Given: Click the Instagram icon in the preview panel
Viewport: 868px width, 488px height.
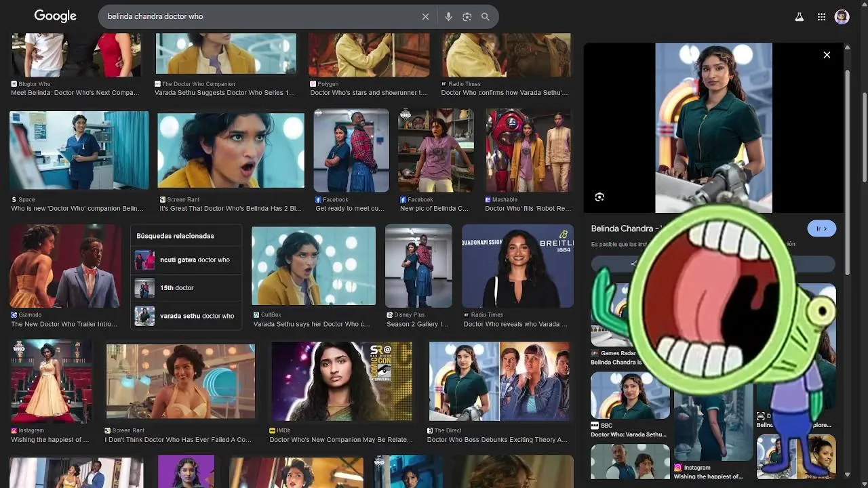Looking at the screenshot, I should pos(677,468).
